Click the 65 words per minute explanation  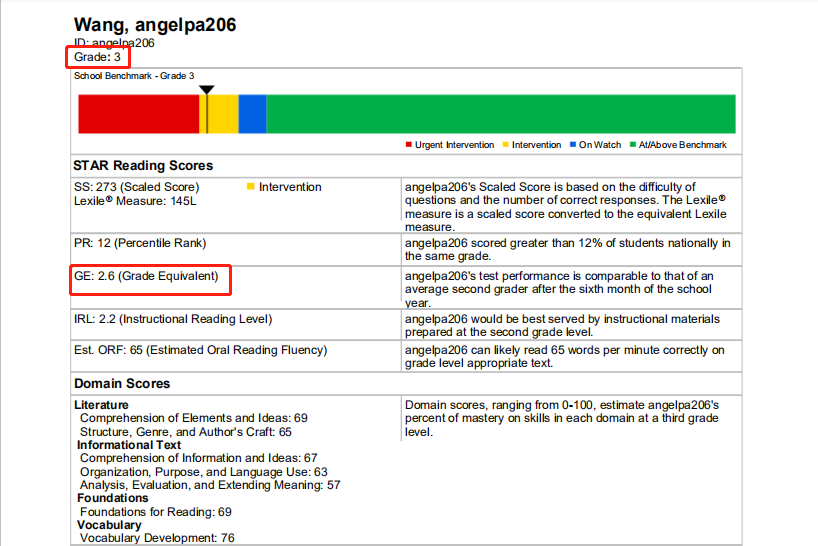pyautogui.click(x=564, y=356)
